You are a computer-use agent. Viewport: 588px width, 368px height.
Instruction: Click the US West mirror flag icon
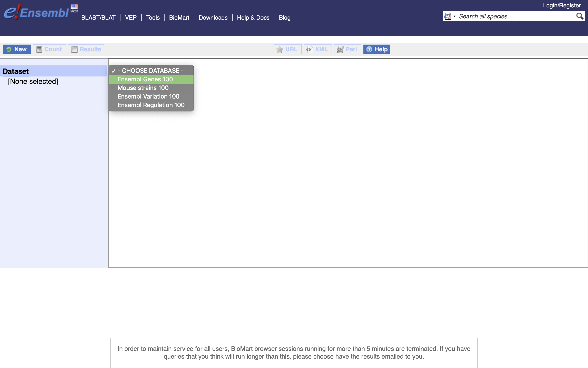(74, 8)
